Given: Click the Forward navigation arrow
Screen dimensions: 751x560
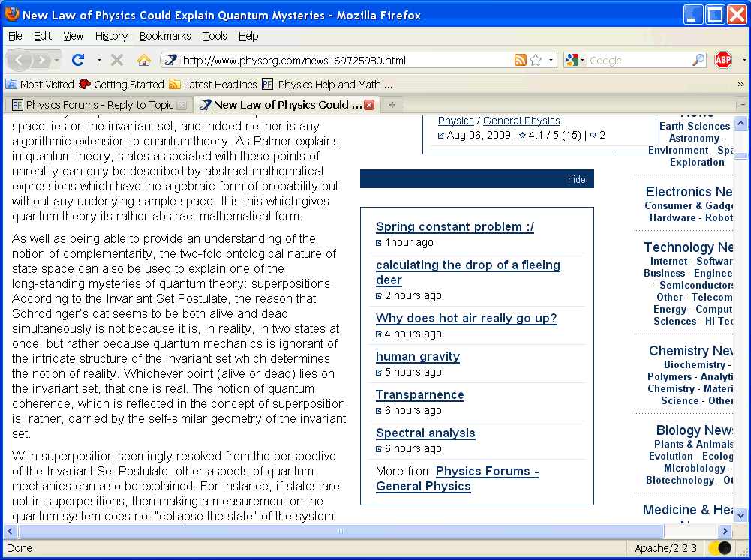Looking at the screenshot, I should click(x=42, y=60).
